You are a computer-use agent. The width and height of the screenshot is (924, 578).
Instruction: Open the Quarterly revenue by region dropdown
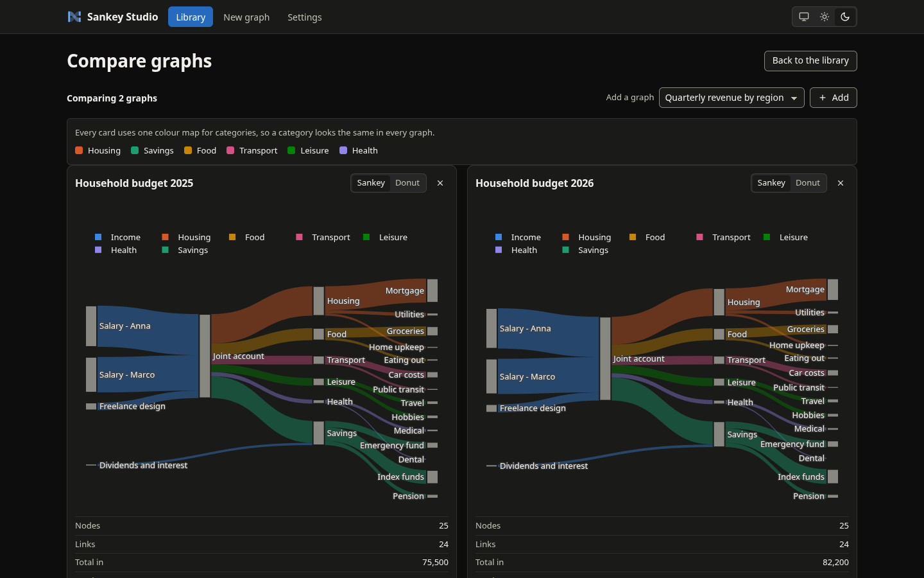click(732, 98)
